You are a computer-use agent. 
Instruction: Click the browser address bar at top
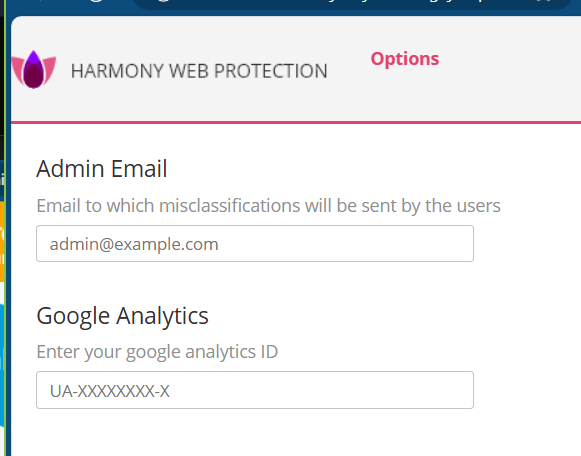click(x=352, y=3)
